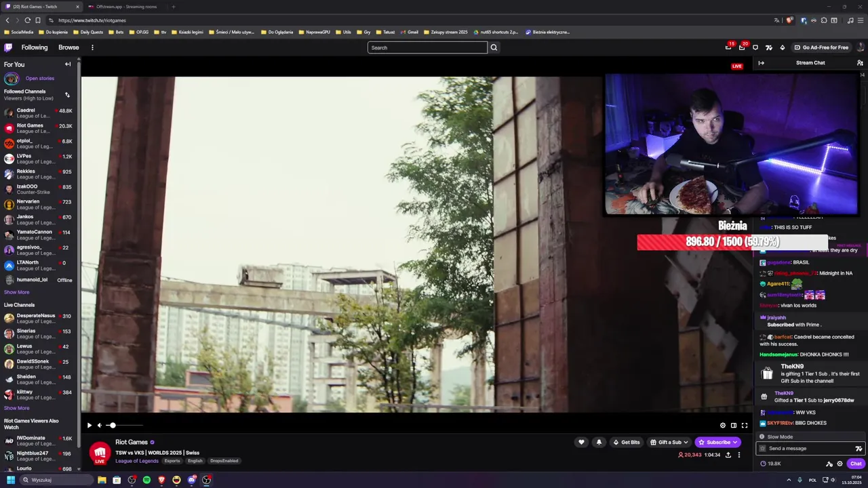868x488 pixels.
Task: Open Caedrel's channel in the sidebar
Action: coord(39,113)
